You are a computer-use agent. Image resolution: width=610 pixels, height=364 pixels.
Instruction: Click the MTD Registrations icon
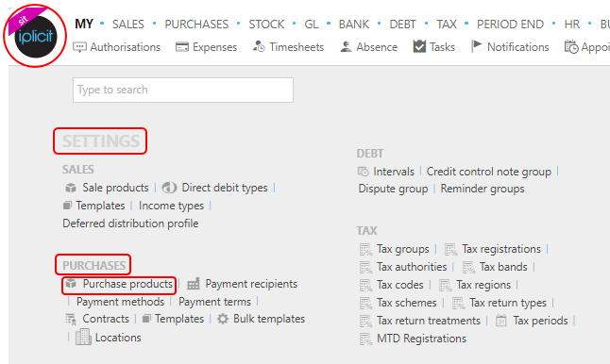point(365,339)
